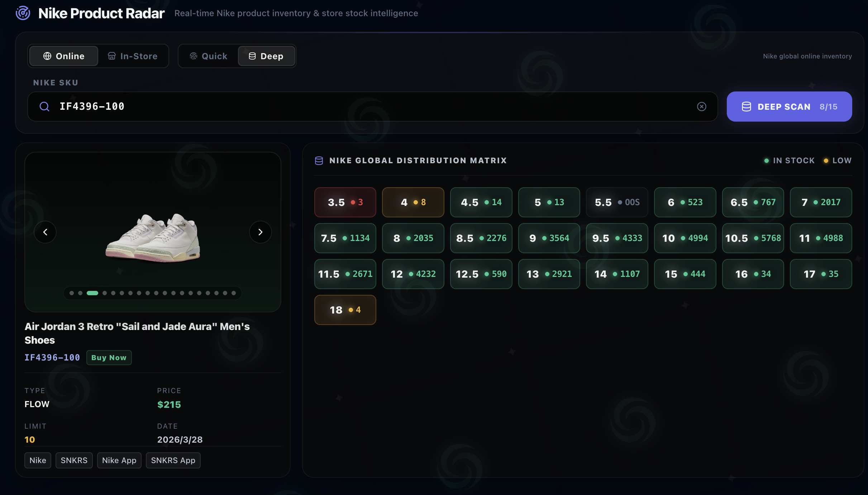Start the Deep Scan
This screenshot has width=868, height=495.
click(x=789, y=107)
